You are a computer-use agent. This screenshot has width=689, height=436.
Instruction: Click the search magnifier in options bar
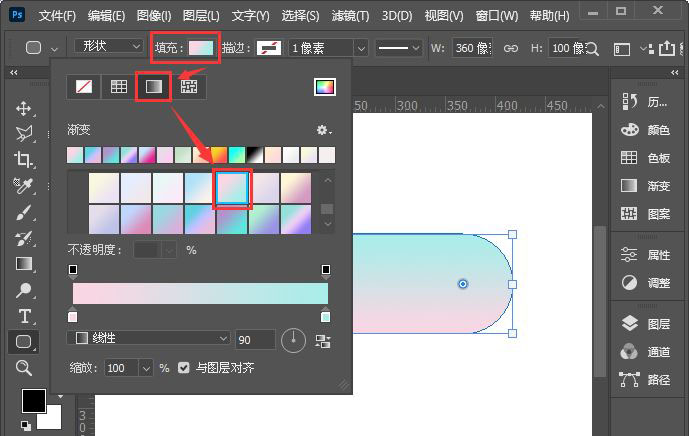pyautogui.click(x=592, y=49)
